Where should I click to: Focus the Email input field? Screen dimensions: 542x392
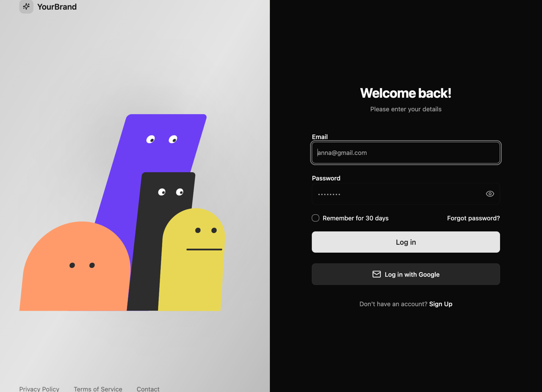click(x=406, y=153)
